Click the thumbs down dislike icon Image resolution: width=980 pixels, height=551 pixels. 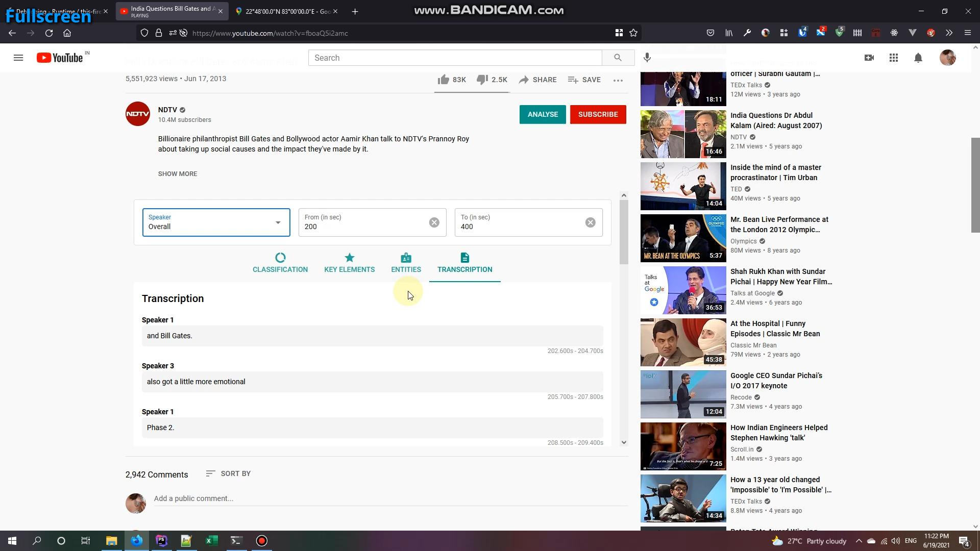482,80
